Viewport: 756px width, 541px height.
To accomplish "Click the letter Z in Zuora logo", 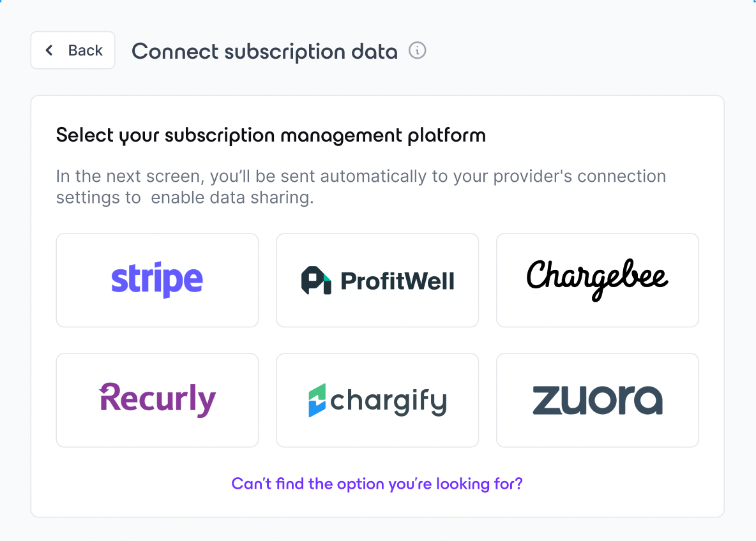I will click(547, 400).
